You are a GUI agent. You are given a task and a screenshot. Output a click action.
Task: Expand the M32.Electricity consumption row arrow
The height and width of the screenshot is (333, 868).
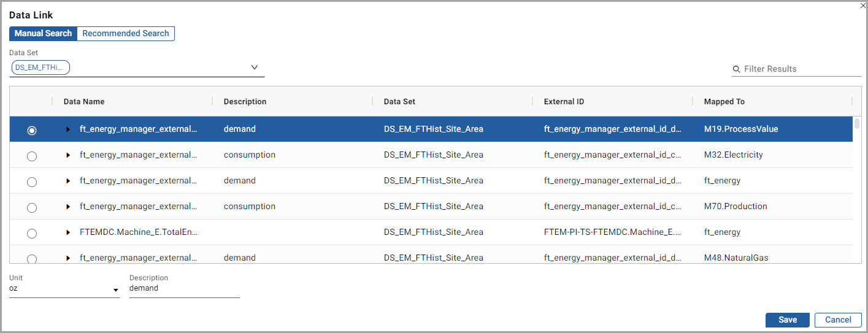(x=69, y=155)
